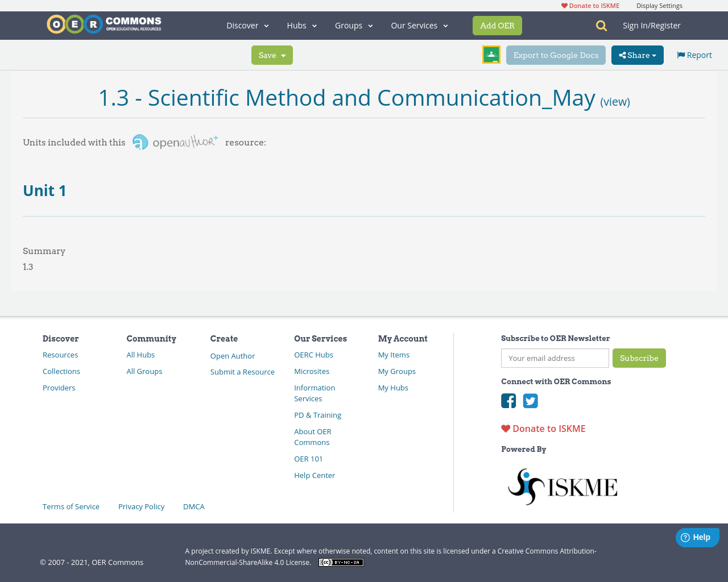728x582 pixels.
Task: Open the Hubs menu
Action: tap(301, 25)
